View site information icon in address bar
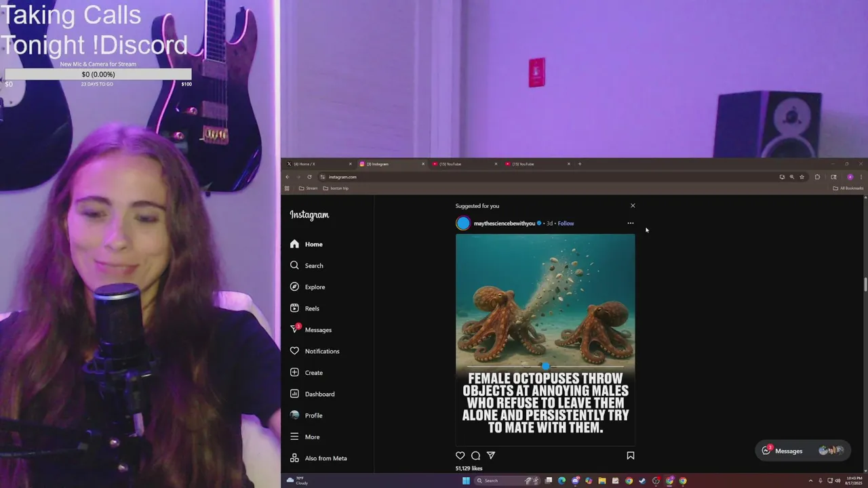This screenshot has width=868, height=488. [x=322, y=177]
